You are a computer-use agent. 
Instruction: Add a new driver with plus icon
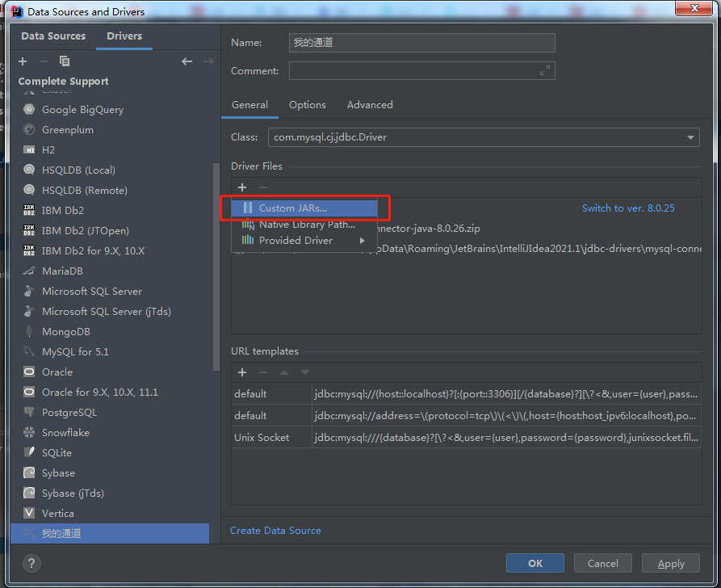coord(23,61)
